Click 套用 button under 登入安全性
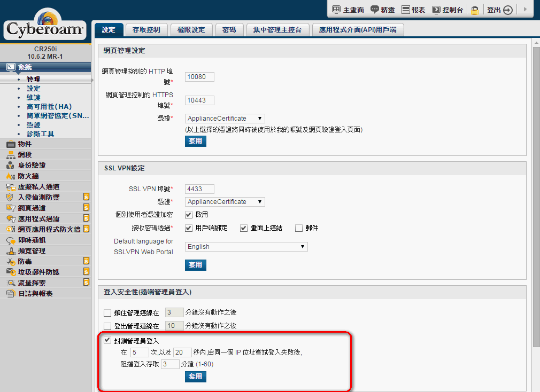This screenshot has width=540, height=392. pos(195,377)
